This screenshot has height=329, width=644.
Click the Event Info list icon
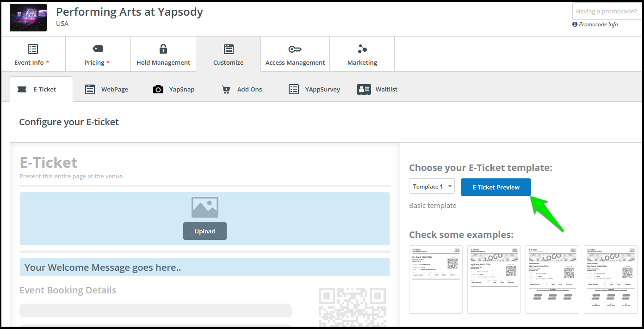click(x=33, y=49)
